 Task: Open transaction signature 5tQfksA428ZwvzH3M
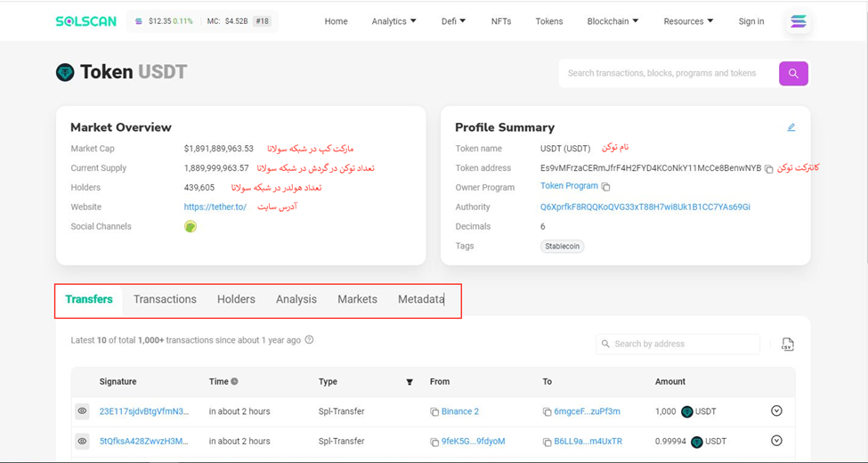[x=144, y=442]
